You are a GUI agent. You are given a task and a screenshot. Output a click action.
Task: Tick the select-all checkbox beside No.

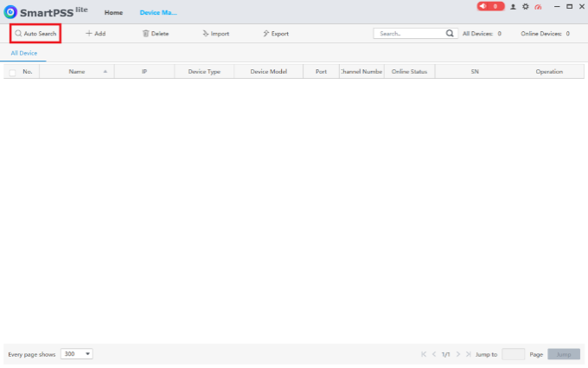click(12, 73)
